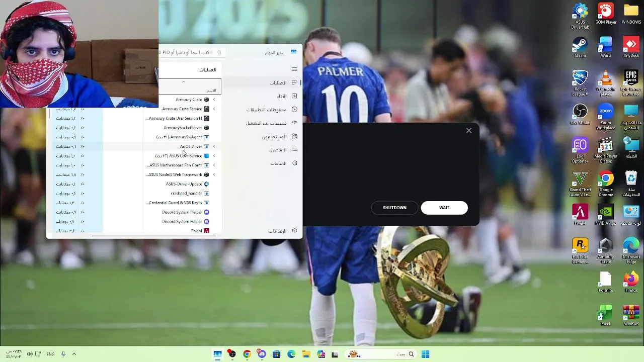Viewport: 644px width, 362px height.
Task: Open Logi Options+ desktop shortcut
Action: [x=580, y=150]
